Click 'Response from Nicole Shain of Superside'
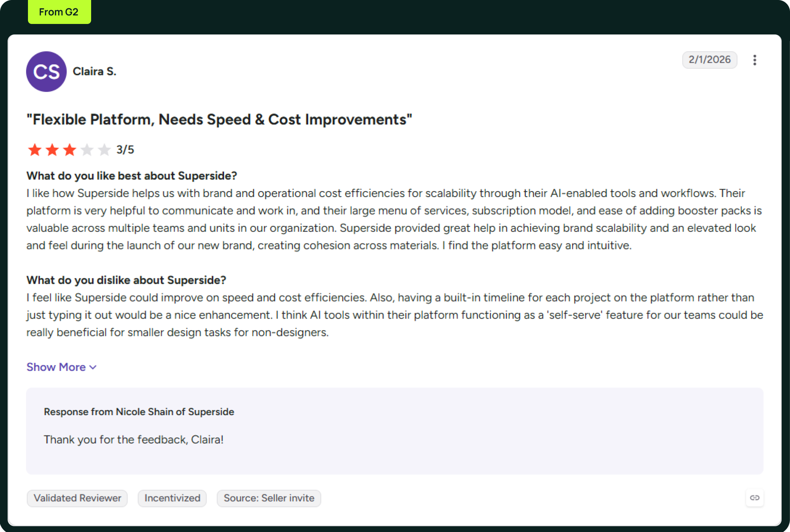 139,412
